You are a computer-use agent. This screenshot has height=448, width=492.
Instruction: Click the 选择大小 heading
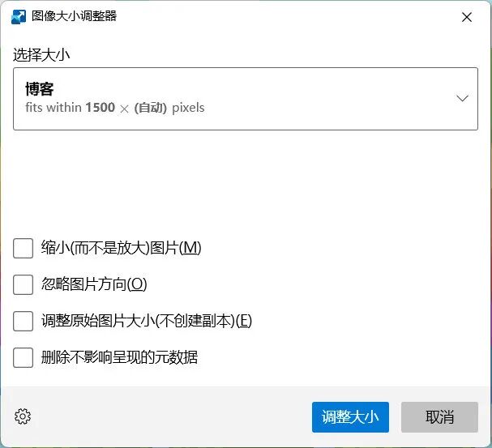[41, 55]
